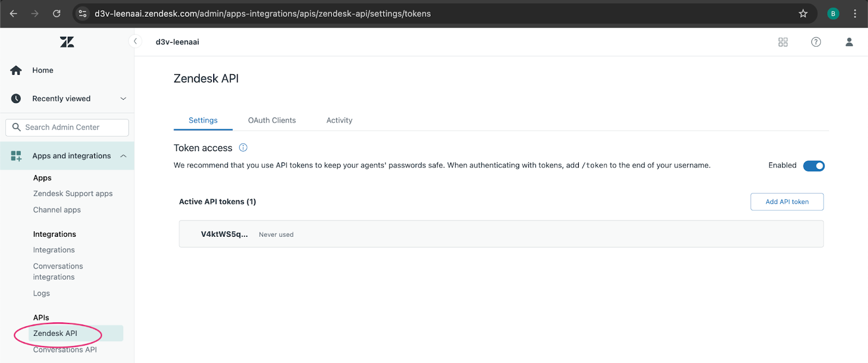868x363 pixels.
Task: Click the browser forward arrow
Action: (35, 14)
